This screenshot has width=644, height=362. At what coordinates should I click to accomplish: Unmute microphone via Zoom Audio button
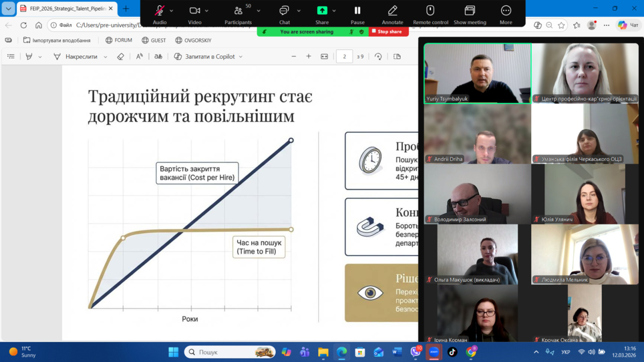pos(159,11)
